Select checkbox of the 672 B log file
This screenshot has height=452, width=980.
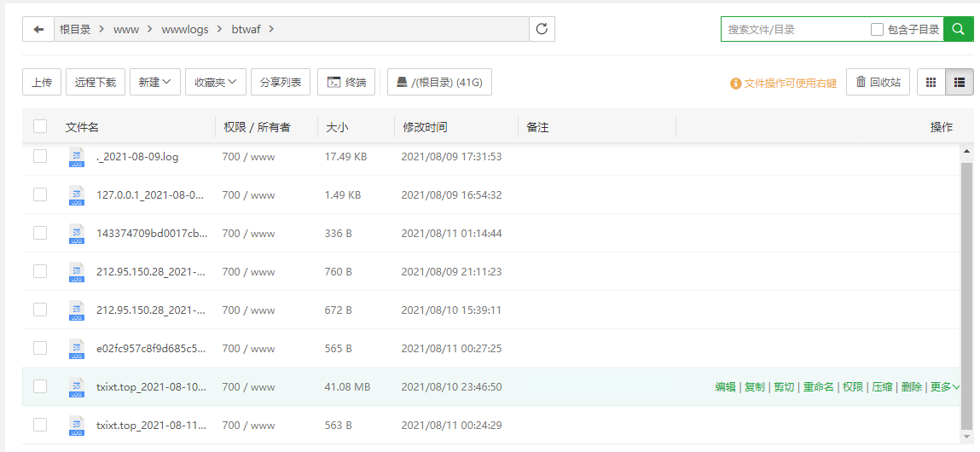point(40,310)
